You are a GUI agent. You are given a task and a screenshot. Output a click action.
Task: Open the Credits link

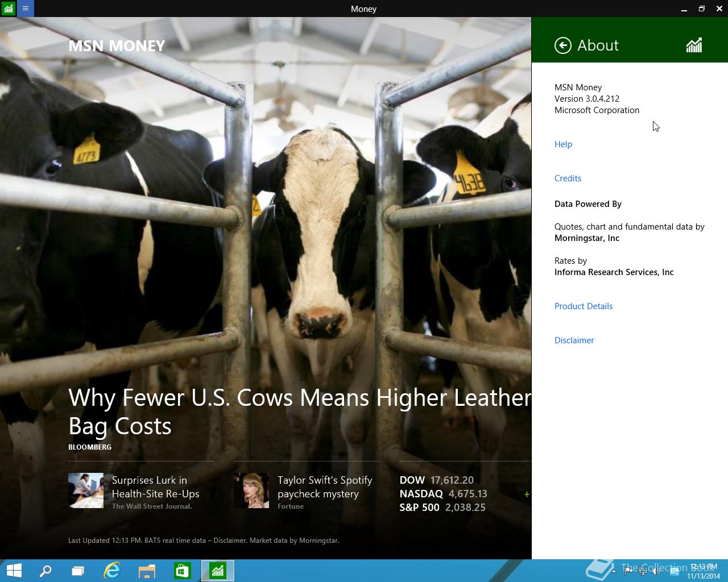tap(568, 178)
